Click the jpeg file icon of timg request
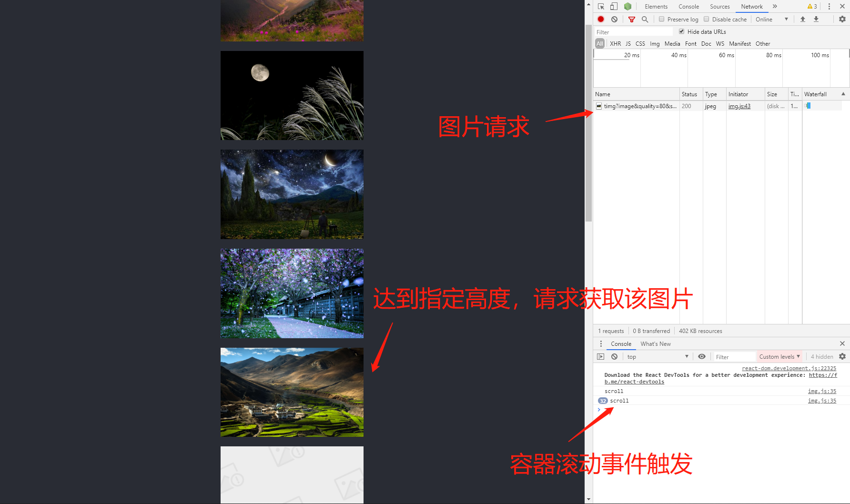Viewport: 850px width, 504px height. click(x=599, y=106)
